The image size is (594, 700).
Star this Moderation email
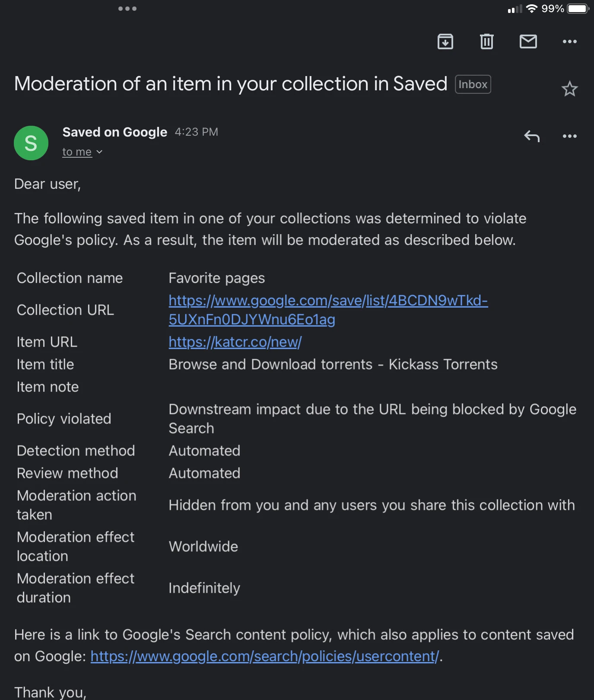pyautogui.click(x=569, y=89)
